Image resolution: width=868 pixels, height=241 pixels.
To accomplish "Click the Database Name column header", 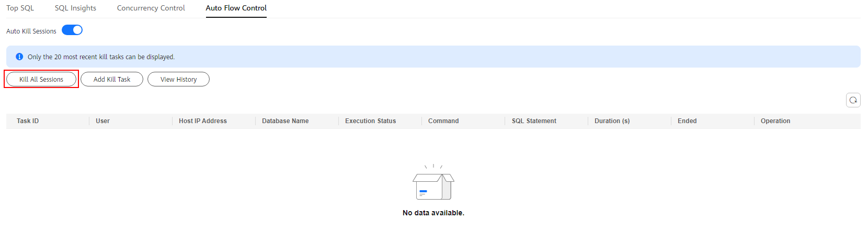I will pyautogui.click(x=285, y=121).
